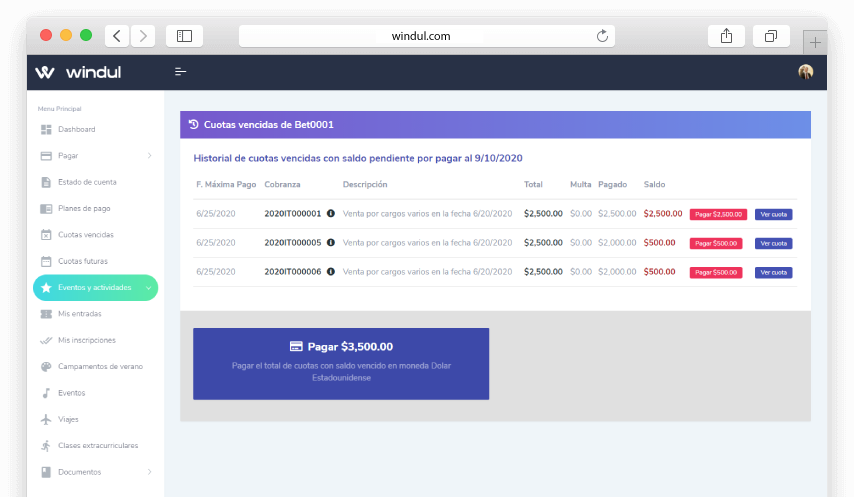The image size is (854, 497).
Task: Open Campamentos de verano page
Action: click(x=100, y=367)
